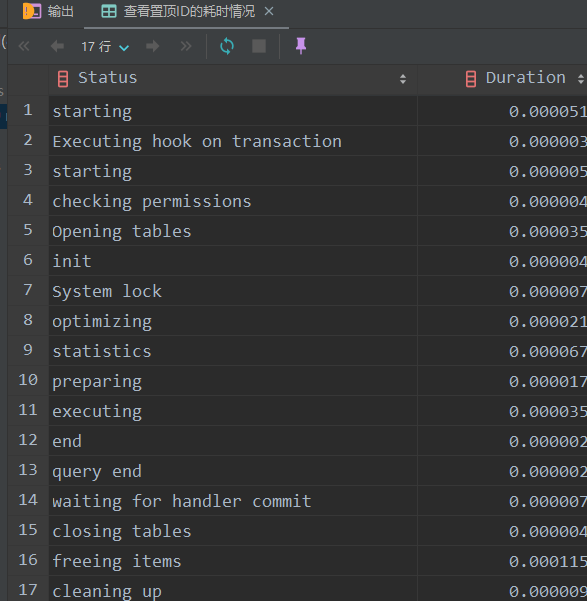Image resolution: width=587 pixels, height=601 pixels.
Task: Select the 'executing' cell
Action: [233, 411]
